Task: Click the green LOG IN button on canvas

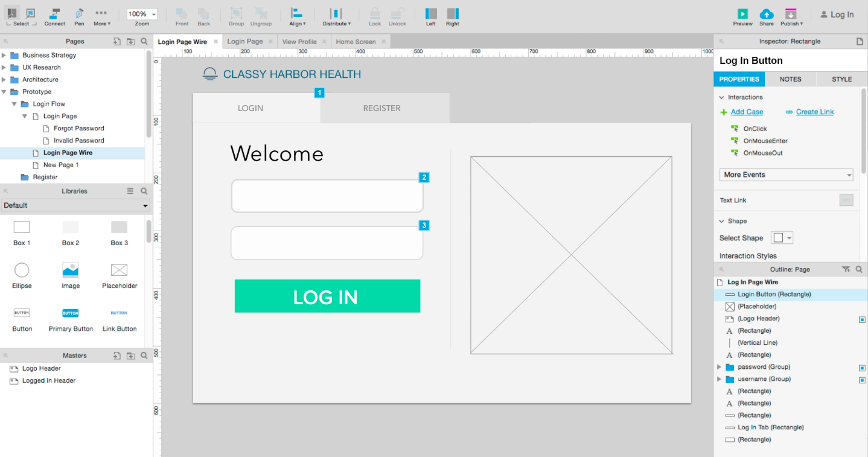Action: [327, 296]
